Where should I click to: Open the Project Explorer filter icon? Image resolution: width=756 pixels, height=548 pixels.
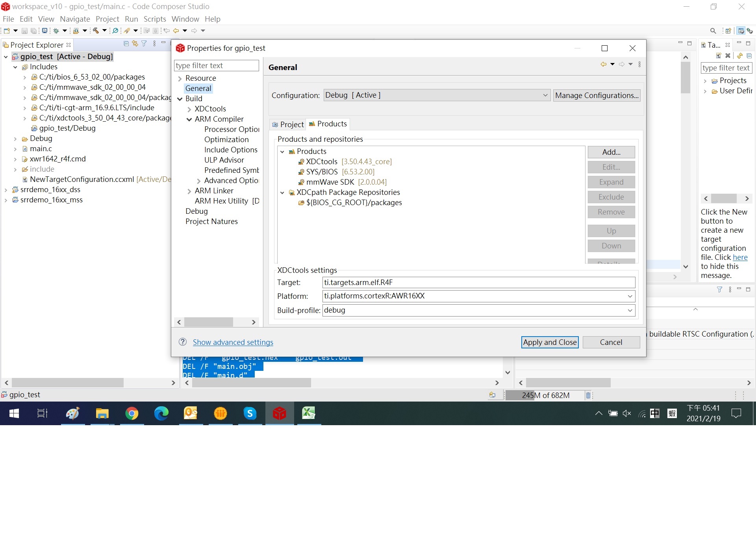144,44
